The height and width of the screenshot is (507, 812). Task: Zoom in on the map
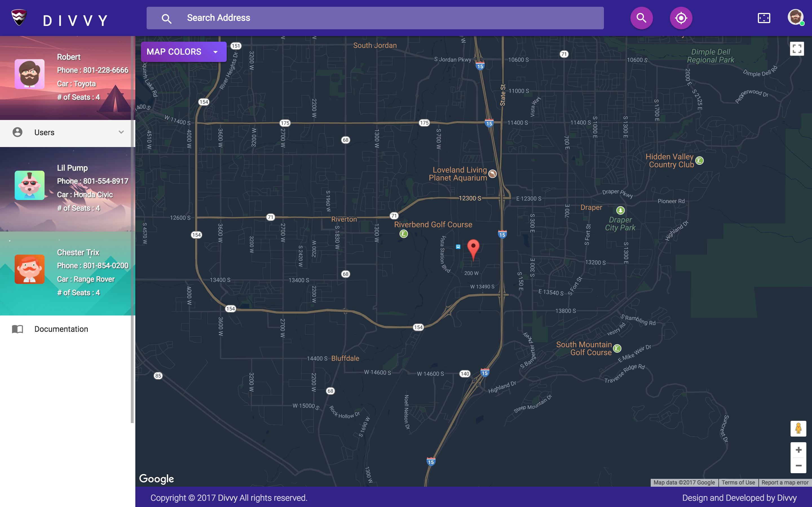coord(798,450)
